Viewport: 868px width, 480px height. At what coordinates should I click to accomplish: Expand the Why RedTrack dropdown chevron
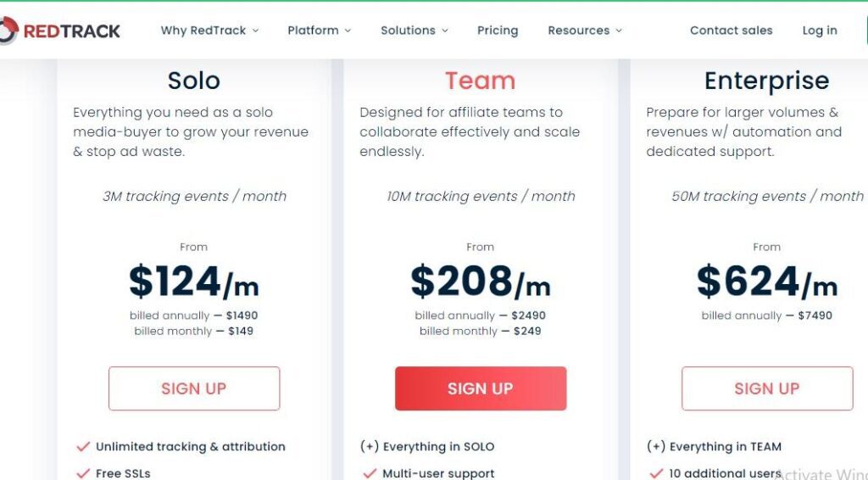pos(255,31)
